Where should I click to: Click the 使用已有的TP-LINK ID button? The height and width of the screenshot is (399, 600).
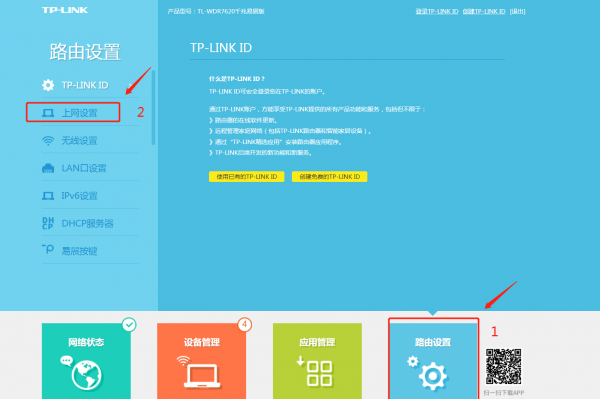246,177
